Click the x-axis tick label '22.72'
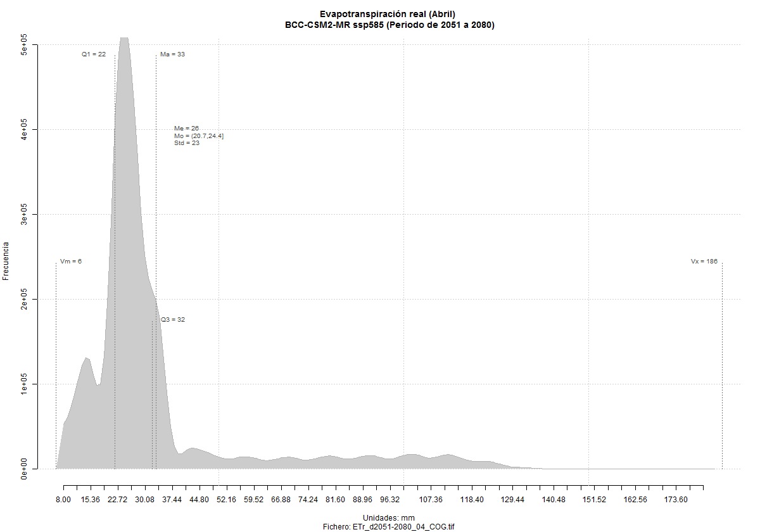This screenshot has height=532, width=760. point(118,500)
